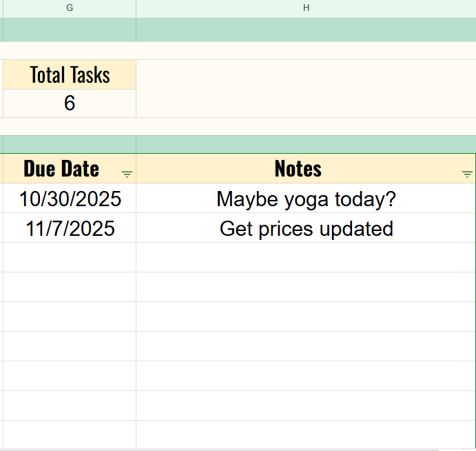Viewport: 476px width, 451px height.
Task: Click the blank cell right of the 6
Action: [306, 103]
